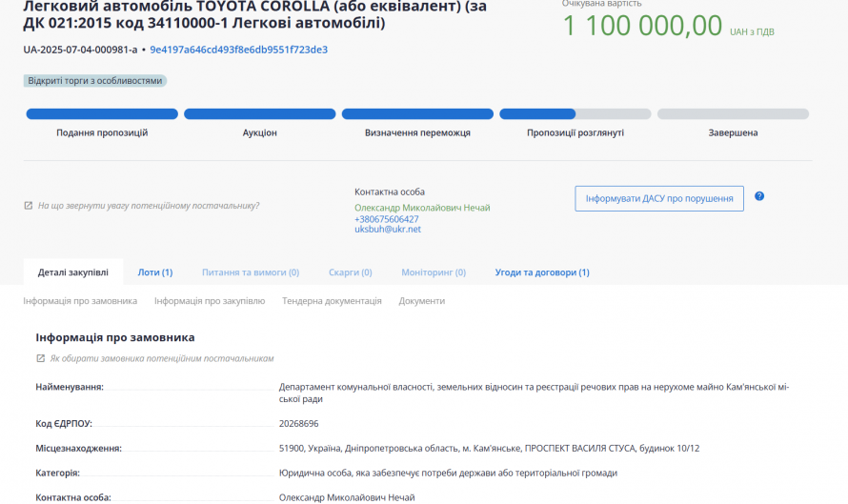Image resolution: width=848 pixels, height=504 pixels.
Task: Click contact person value in customer info table
Action: 347,497
